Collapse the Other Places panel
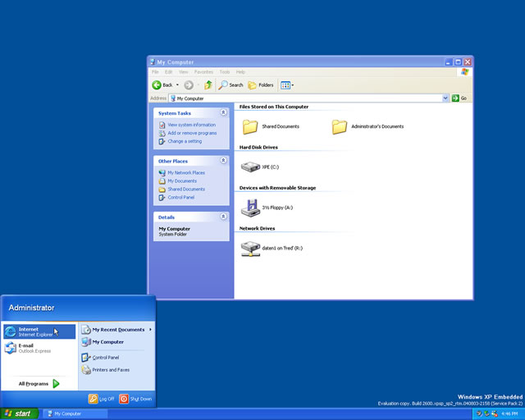The image size is (525, 420). (x=223, y=161)
